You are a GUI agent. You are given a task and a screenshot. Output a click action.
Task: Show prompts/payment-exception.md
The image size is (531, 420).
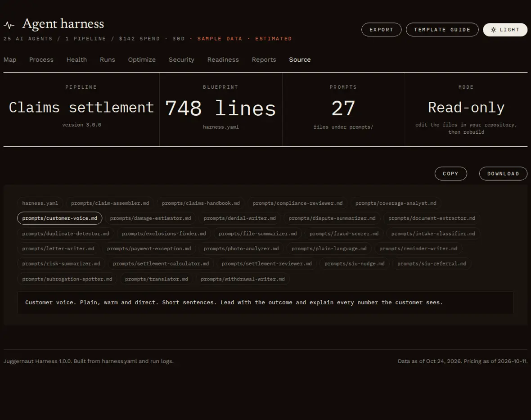click(x=148, y=248)
